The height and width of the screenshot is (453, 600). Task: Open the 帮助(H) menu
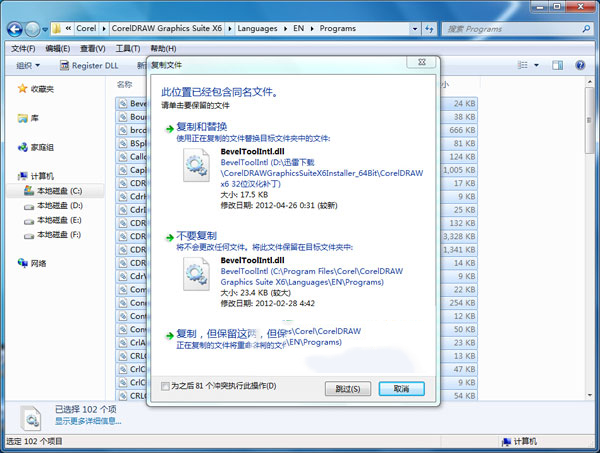click(163, 49)
